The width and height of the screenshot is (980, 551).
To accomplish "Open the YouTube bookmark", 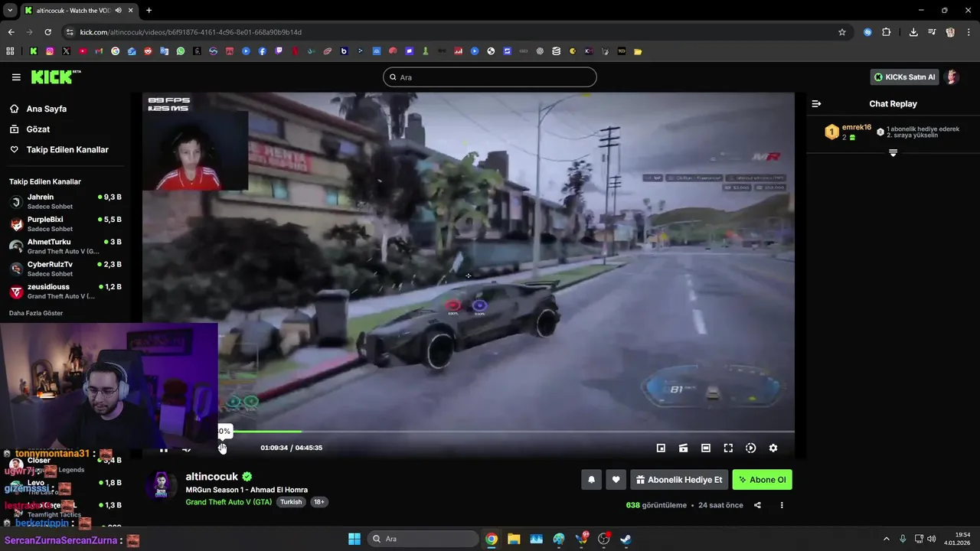I will click(83, 51).
